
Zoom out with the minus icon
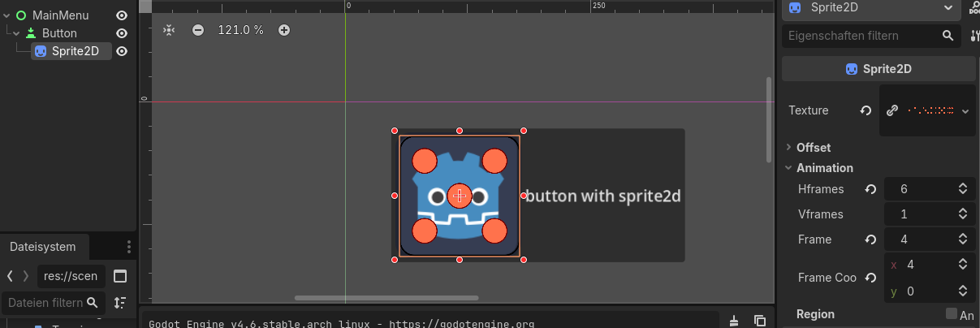[x=198, y=30]
